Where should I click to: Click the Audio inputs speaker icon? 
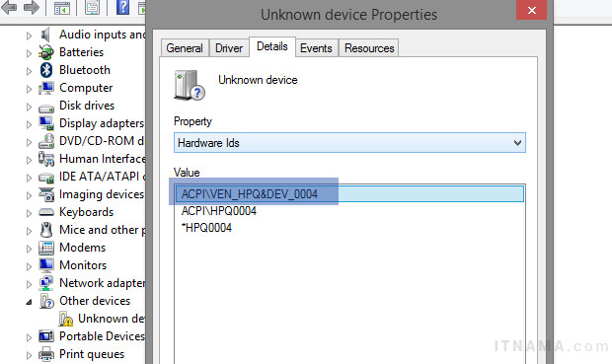coord(46,35)
